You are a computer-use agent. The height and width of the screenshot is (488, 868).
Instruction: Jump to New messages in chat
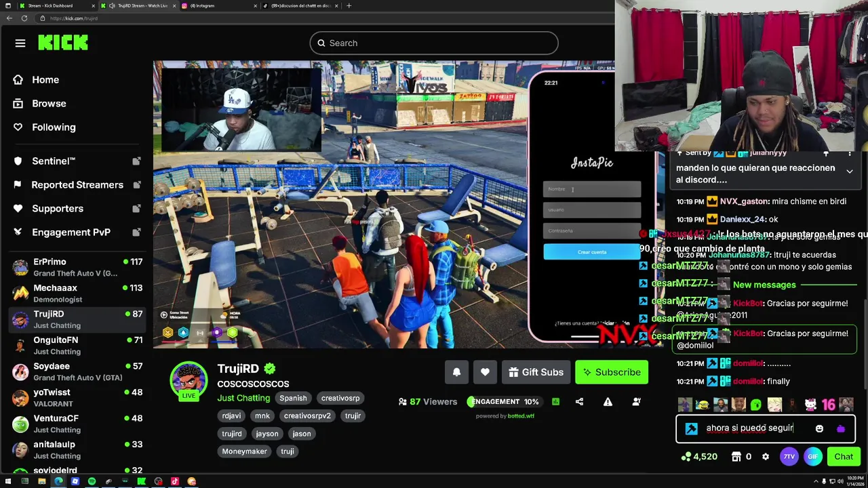(764, 285)
